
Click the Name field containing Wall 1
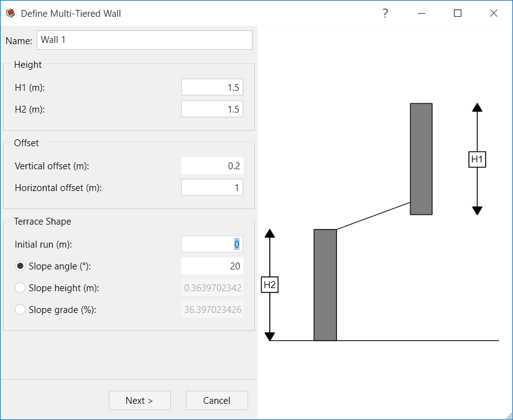[x=144, y=40]
